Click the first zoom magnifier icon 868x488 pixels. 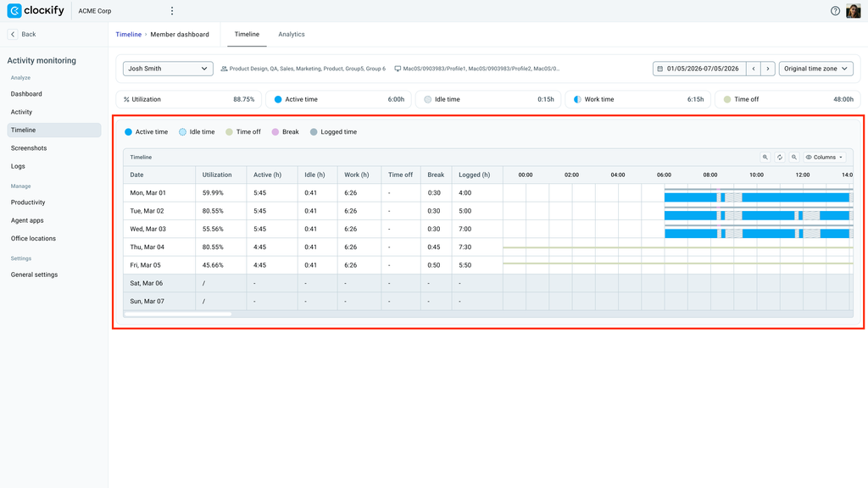click(765, 157)
